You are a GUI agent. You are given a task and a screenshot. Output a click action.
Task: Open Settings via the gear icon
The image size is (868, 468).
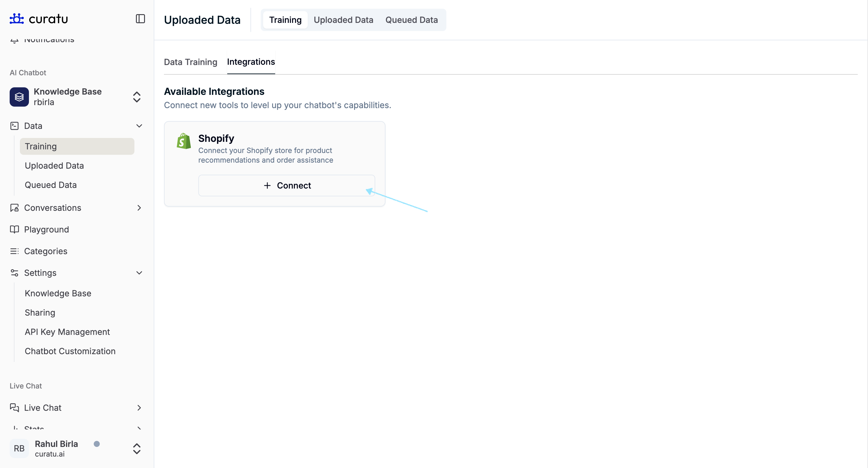[14, 273]
